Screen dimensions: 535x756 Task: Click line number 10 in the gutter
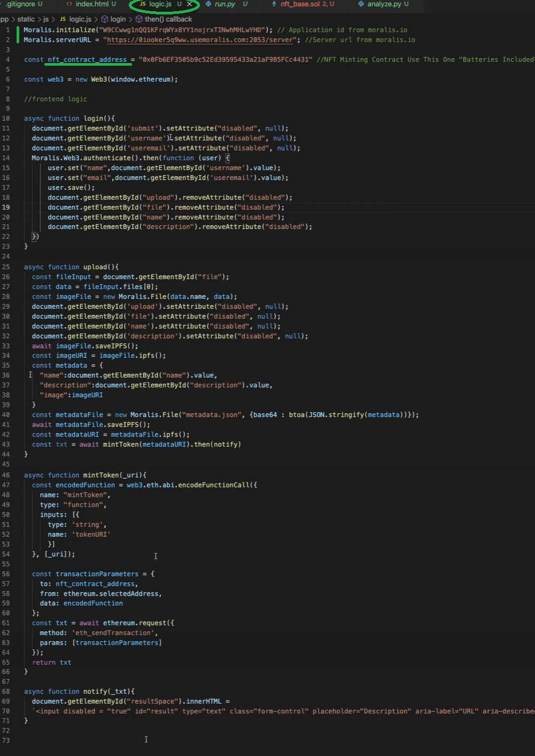point(6,119)
